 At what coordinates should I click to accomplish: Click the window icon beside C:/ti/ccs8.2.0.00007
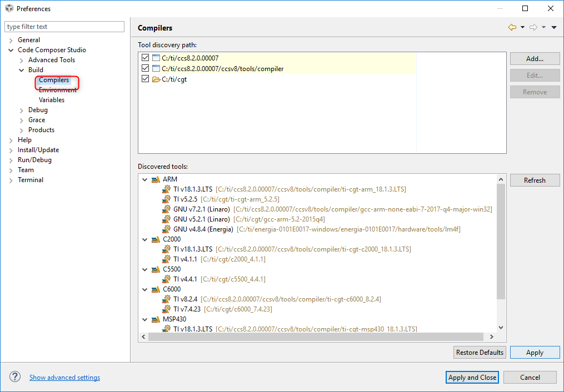coord(156,58)
